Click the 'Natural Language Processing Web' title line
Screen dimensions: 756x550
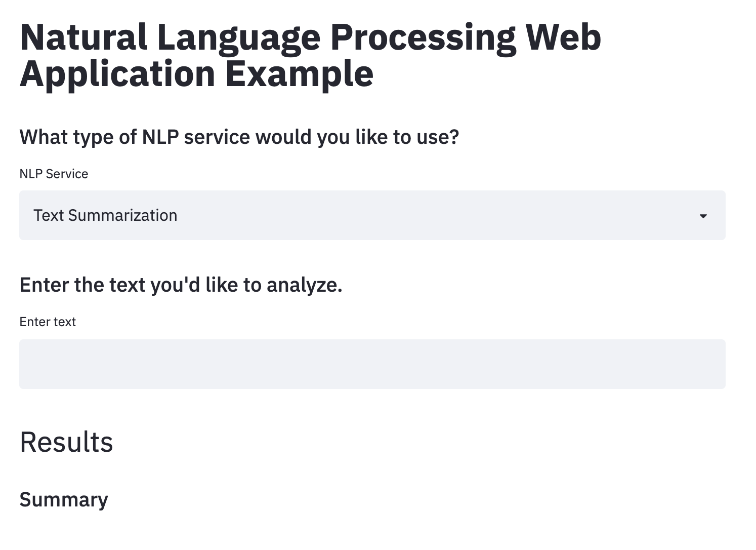pyautogui.click(x=310, y=37)
